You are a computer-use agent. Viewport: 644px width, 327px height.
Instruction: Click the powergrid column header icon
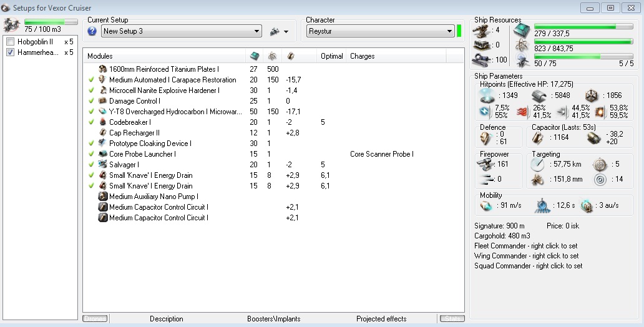click(x=272, y=56)
